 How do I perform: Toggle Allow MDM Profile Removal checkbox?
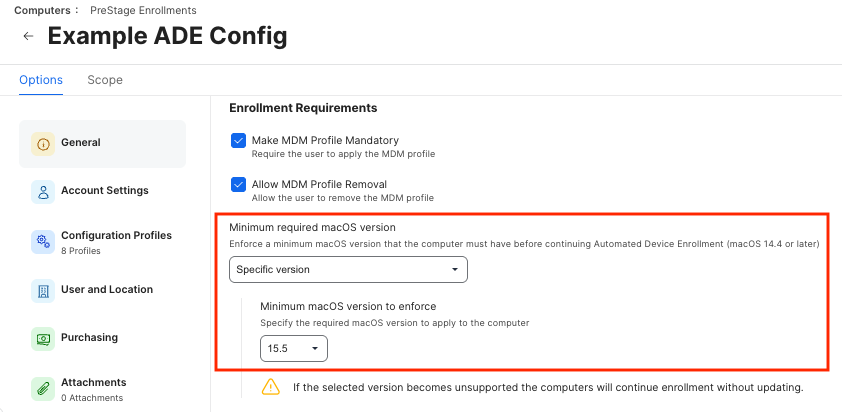tap(238, 185)
